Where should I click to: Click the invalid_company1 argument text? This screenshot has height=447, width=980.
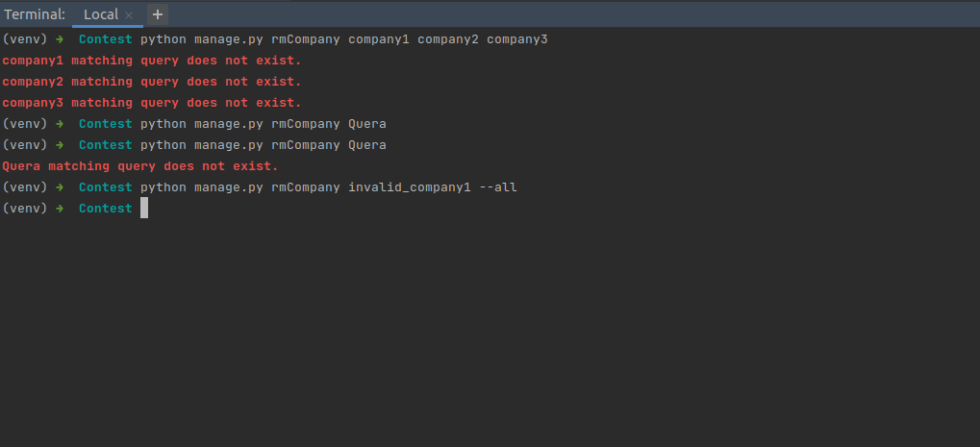click(410, 187)
